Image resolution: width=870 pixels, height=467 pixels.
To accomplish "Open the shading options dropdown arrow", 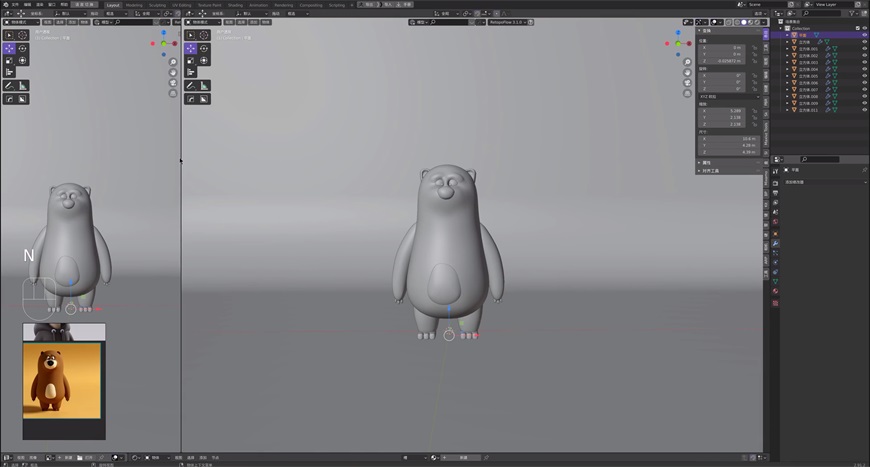I will point(765,22).
